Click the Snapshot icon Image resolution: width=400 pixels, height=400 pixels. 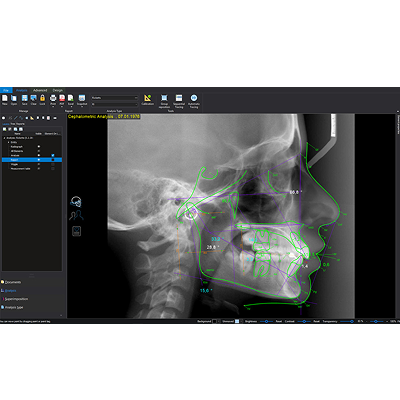click(x=82, y=98)
